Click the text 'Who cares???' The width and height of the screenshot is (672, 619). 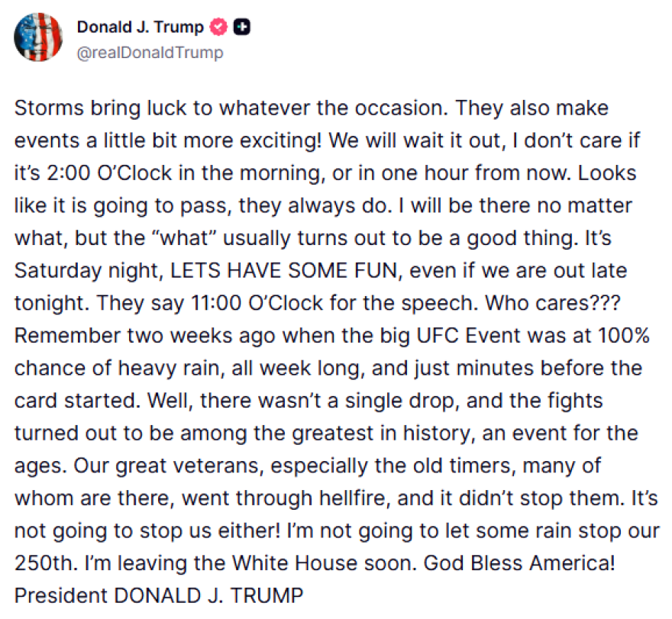(x=552, y=303)
